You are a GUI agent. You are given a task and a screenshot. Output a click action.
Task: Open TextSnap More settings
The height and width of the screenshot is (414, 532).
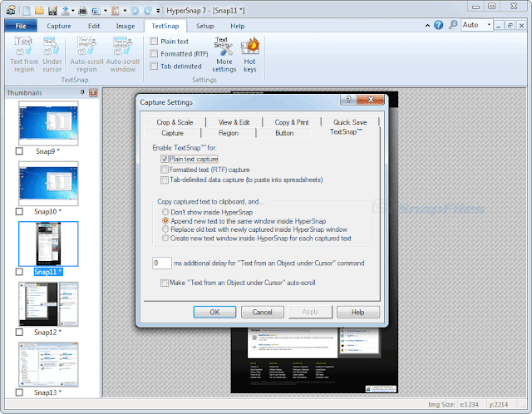224,55
